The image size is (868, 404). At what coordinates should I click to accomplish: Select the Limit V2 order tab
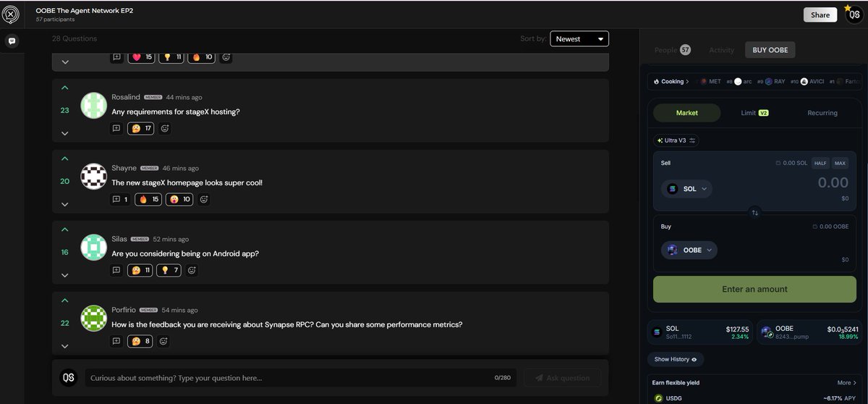[x=754, y=113]
